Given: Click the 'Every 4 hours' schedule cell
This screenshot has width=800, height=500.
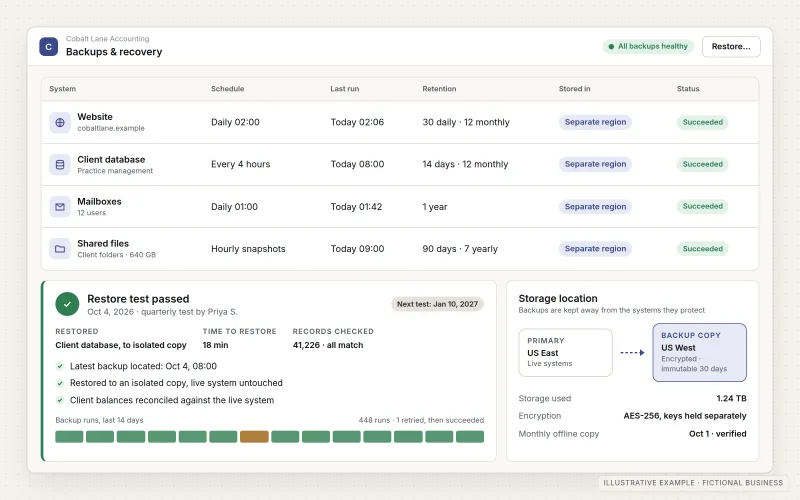Looking at the screenshot, I should point(240,164).
